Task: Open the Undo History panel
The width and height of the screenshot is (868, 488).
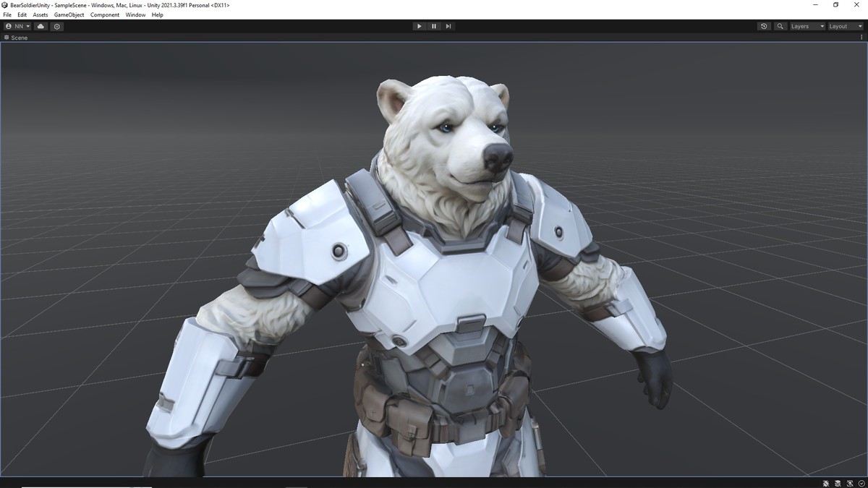Action: coord(764,26)
